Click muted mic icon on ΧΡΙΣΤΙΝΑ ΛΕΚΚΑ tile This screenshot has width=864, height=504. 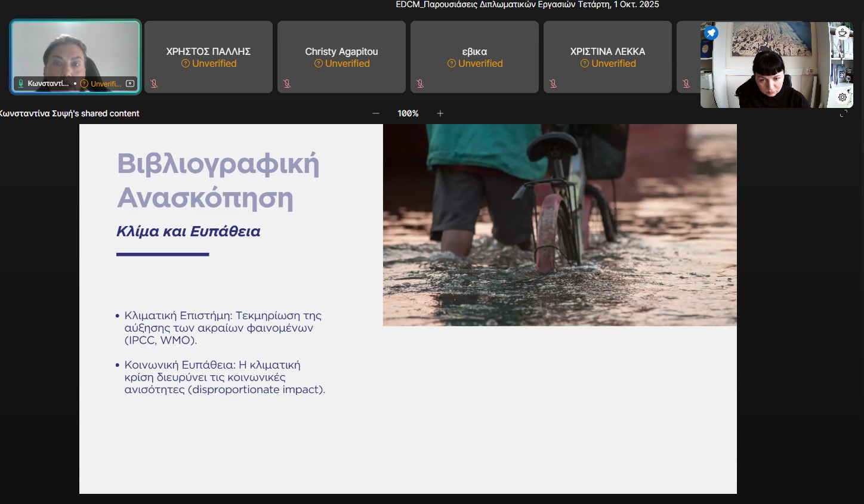553,84
